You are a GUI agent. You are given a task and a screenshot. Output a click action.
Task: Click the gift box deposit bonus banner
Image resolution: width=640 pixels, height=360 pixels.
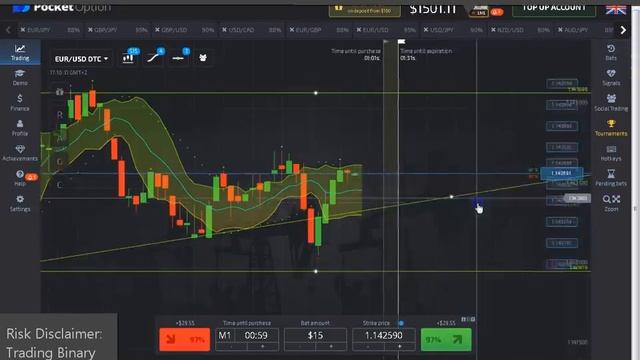pyautogui.click(x=364, y=10)
